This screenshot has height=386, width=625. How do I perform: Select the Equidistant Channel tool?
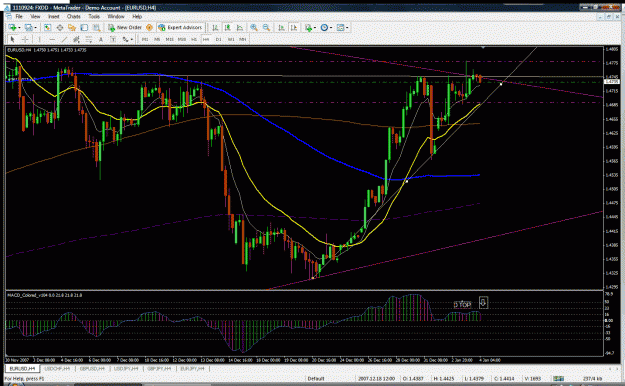click(x=76, y=39)
